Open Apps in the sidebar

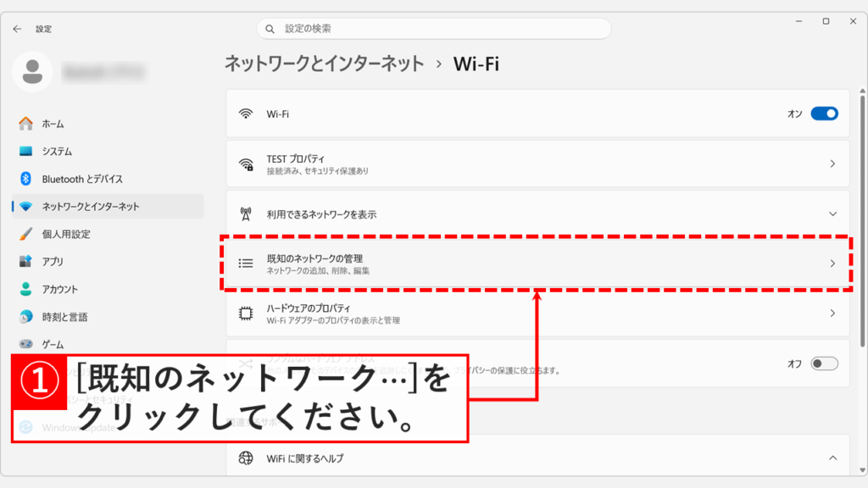(108, 261)
